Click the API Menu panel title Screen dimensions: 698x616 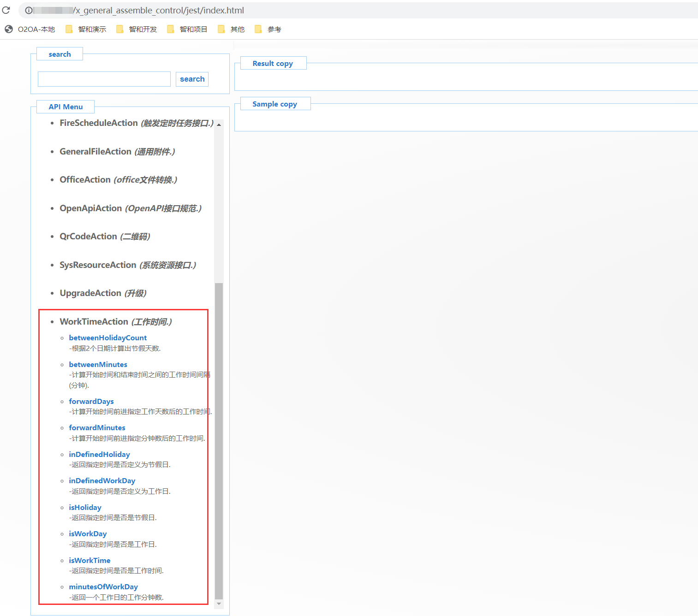click(66, 107)
